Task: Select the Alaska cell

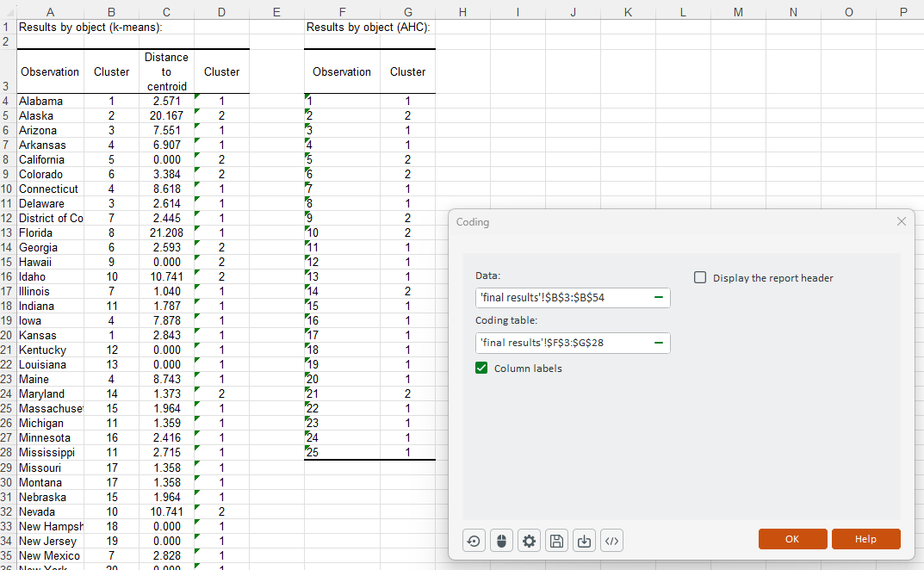Action: pyautogui.click(x=50, y=115)
